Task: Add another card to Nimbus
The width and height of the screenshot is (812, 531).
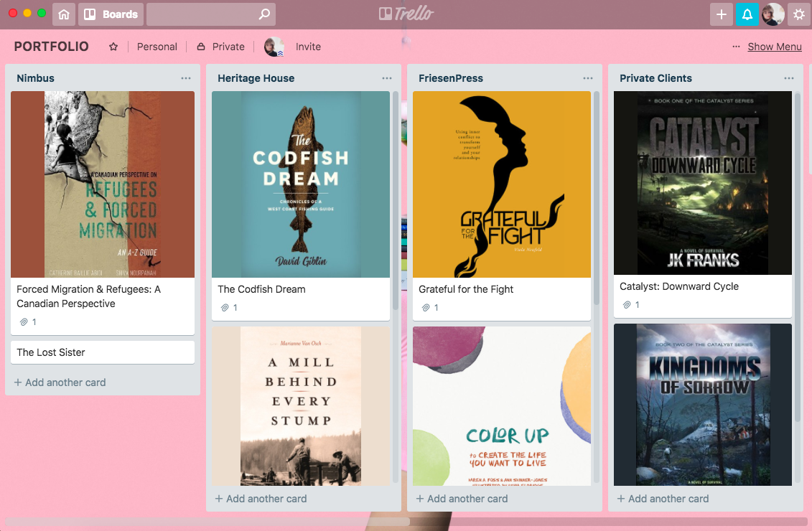Action: coord(60,382)
